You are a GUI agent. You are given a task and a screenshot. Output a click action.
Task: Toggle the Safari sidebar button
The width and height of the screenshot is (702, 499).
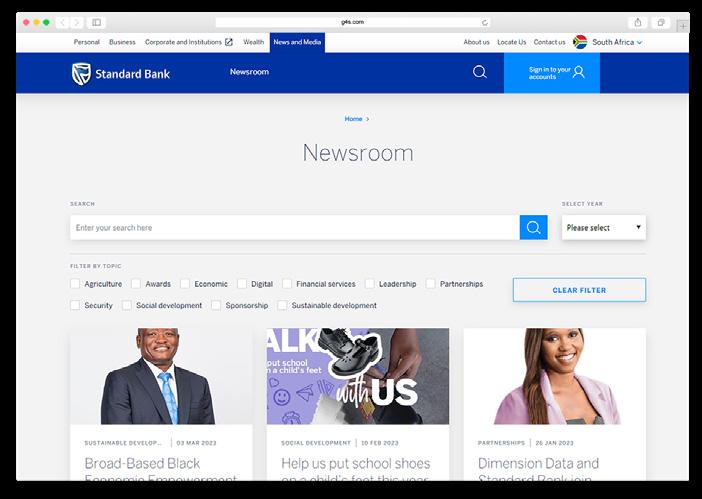[96, 22]
